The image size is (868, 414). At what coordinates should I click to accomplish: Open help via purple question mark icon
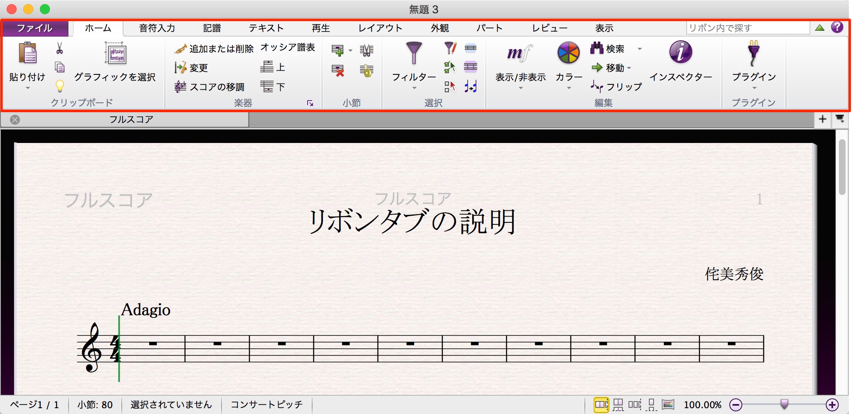click(837, 27)
